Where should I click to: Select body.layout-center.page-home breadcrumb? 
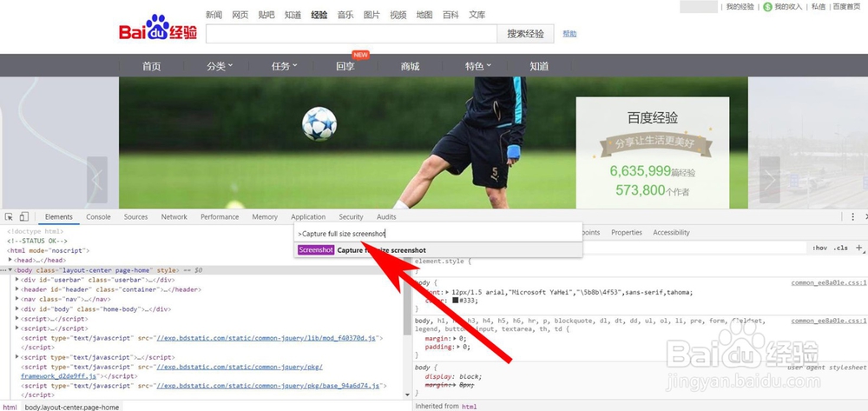(72, 408)
